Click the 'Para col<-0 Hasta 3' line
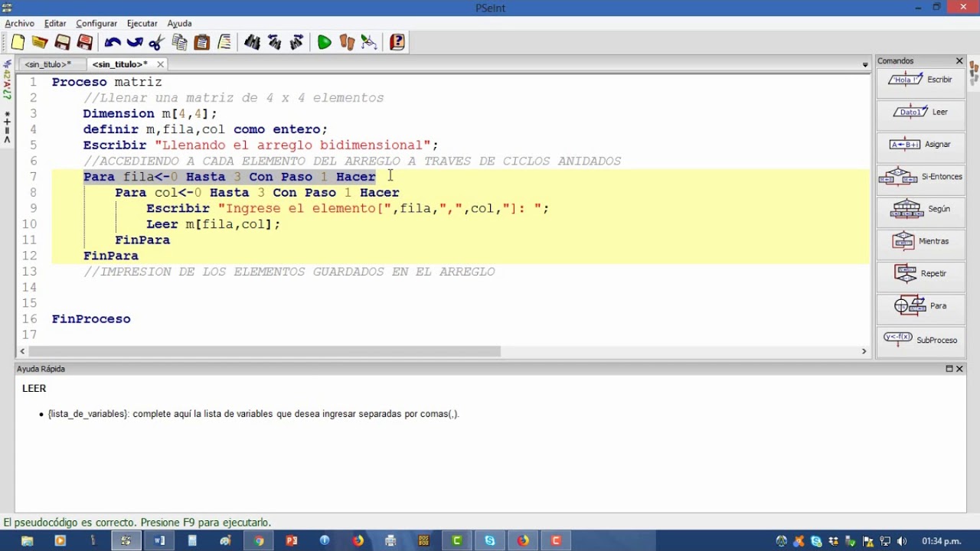 pos(257,193)
